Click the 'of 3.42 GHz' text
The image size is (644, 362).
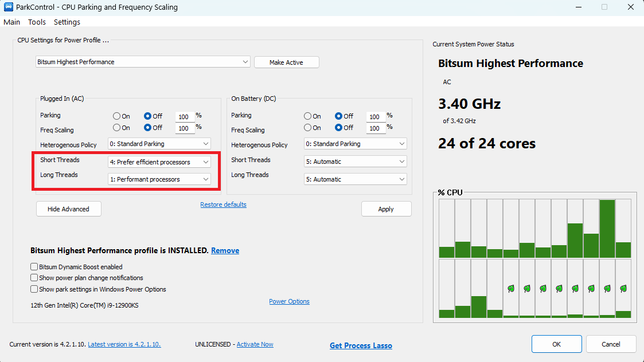pos(459,121)
